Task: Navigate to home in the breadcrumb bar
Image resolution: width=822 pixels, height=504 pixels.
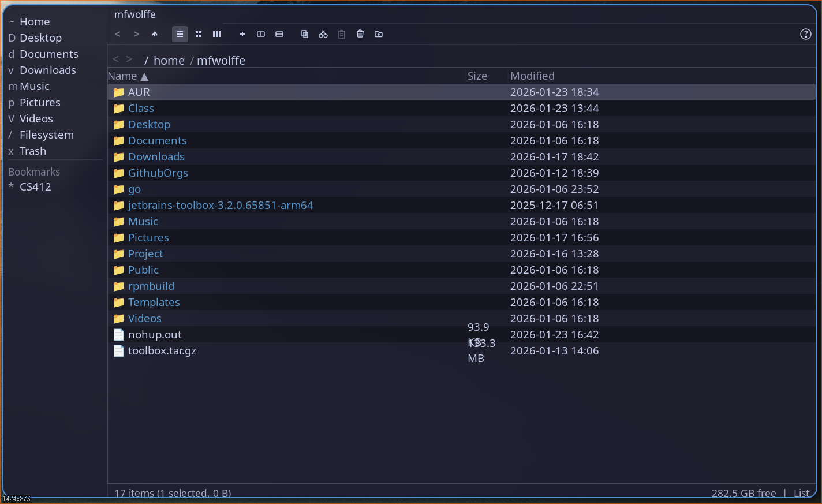Action: tap(169, 60)
